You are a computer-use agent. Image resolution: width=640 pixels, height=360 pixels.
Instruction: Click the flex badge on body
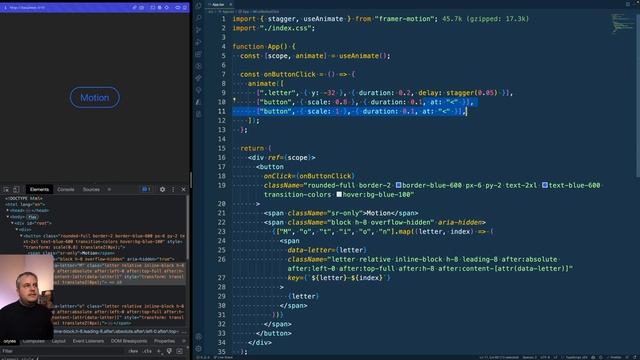32,217
